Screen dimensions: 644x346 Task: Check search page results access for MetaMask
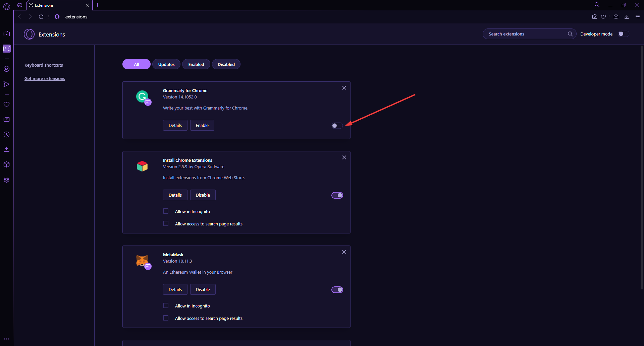click(x=166, y=318)
